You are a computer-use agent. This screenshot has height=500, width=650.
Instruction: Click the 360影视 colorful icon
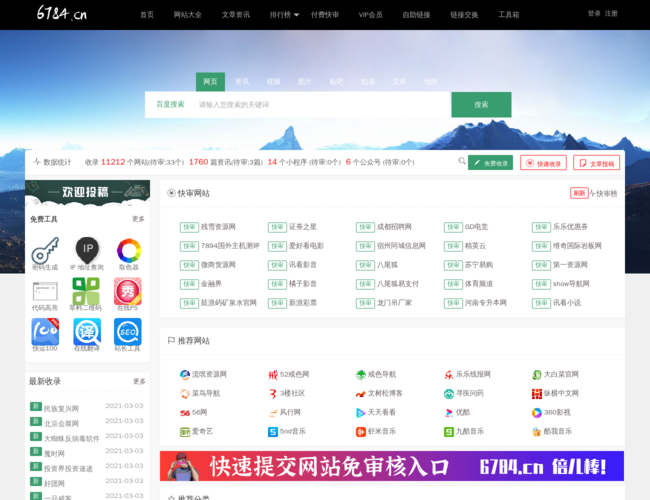point(536,413)
